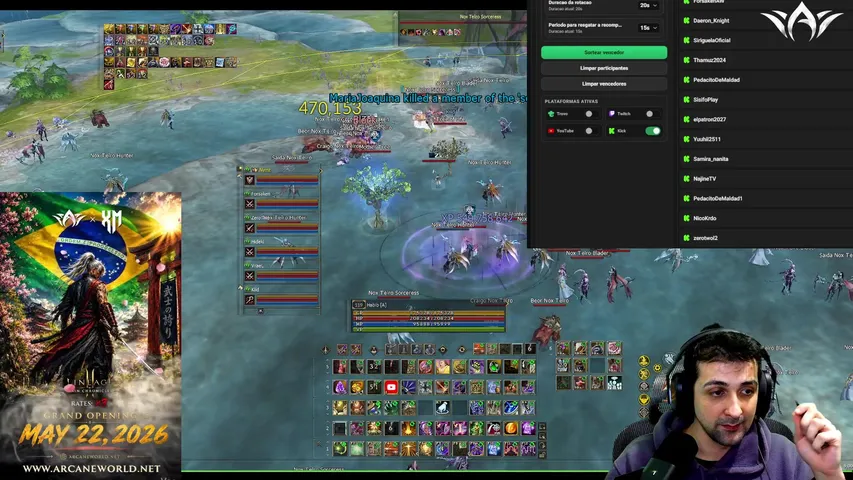Screen dimensions: 853x480
Task: Click the green glowing orb first in hotbar row 1
Action: (x=339, y=448)
